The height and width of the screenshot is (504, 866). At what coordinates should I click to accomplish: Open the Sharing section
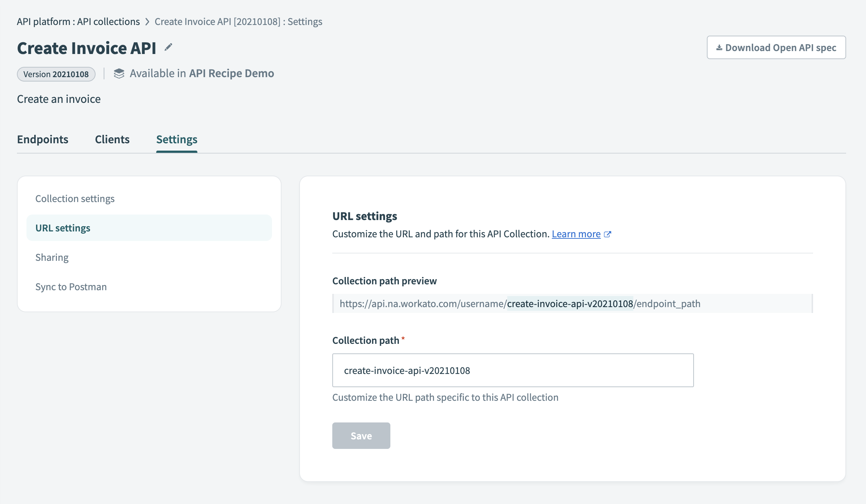click(x=51, y=257)
